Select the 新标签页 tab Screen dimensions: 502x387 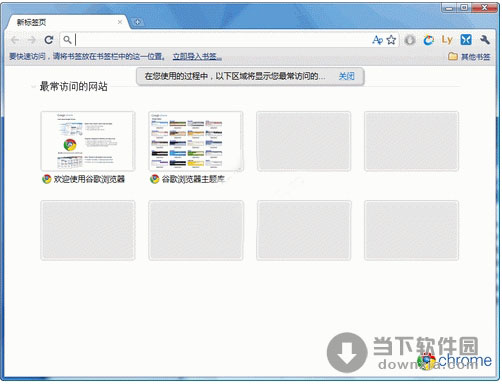point(67,22)
